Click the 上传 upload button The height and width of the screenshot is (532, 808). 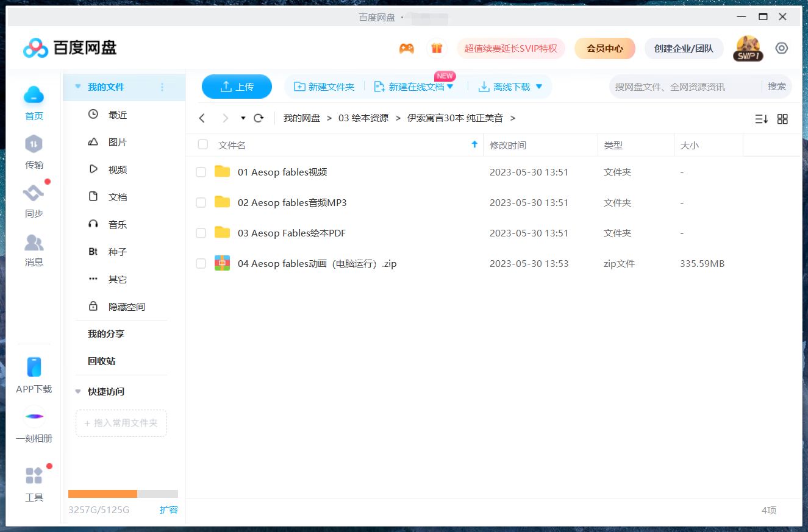coord(237,87)
